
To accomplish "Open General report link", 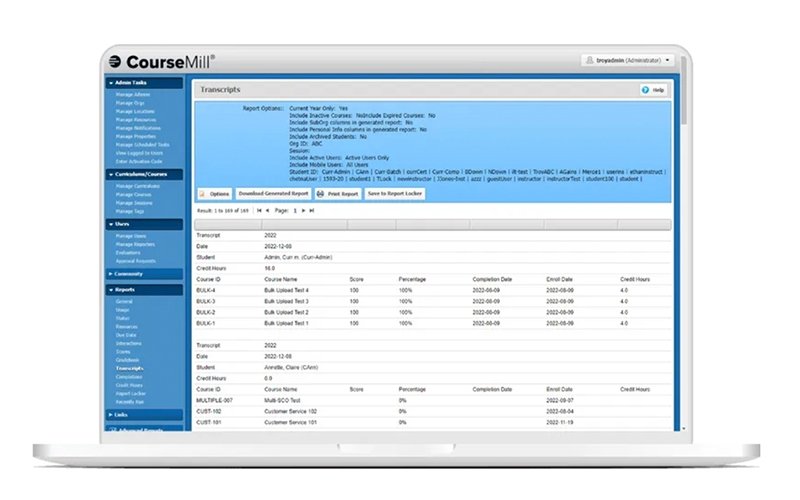I will pos(124,302).
